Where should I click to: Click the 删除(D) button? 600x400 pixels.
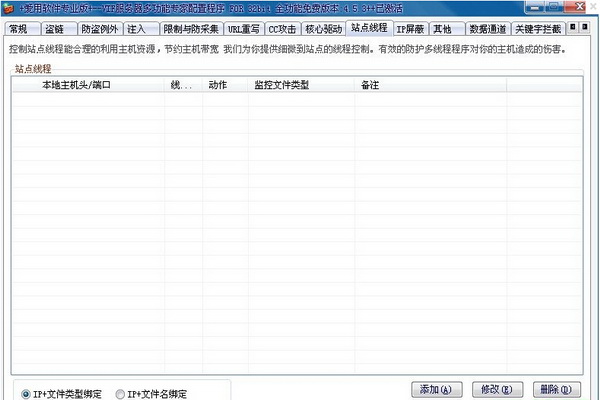click(554, 389)
